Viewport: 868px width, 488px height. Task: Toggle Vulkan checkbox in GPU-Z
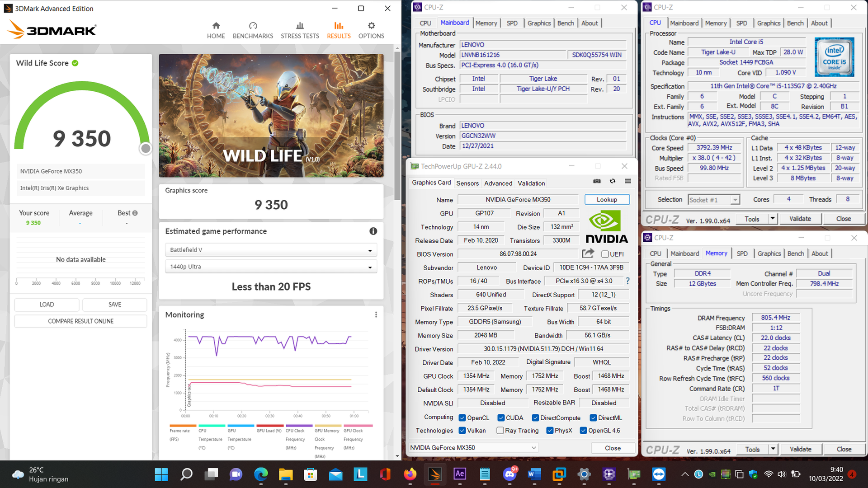(x=462, y=431)
